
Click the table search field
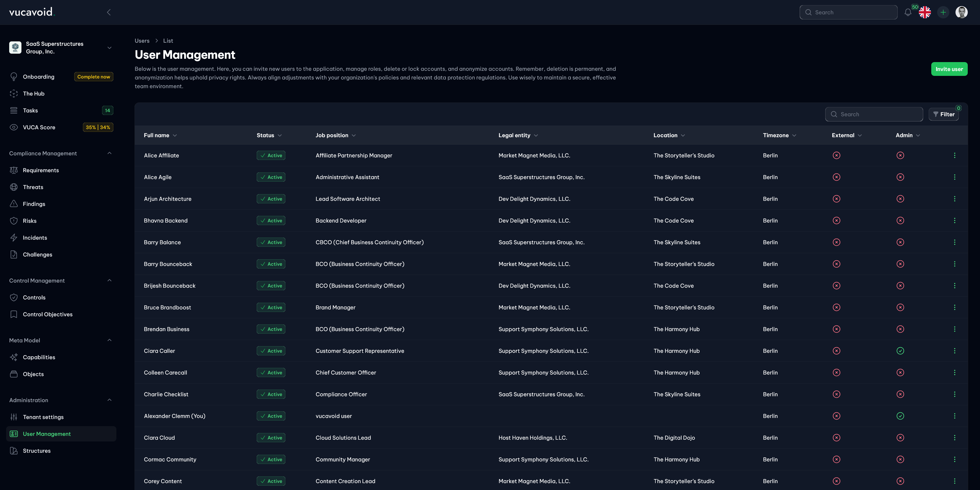point(874,114)
